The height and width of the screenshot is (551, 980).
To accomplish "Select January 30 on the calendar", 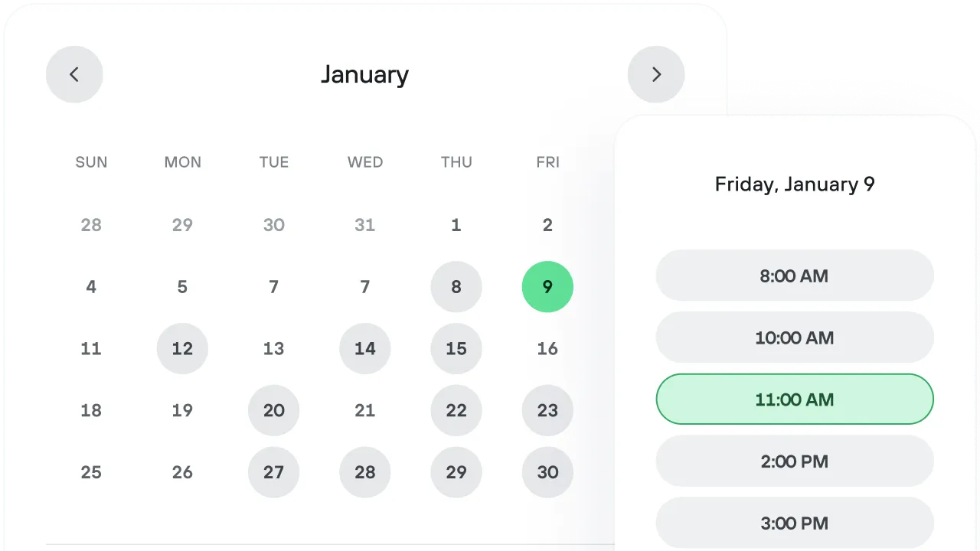I will coord(547,472).
